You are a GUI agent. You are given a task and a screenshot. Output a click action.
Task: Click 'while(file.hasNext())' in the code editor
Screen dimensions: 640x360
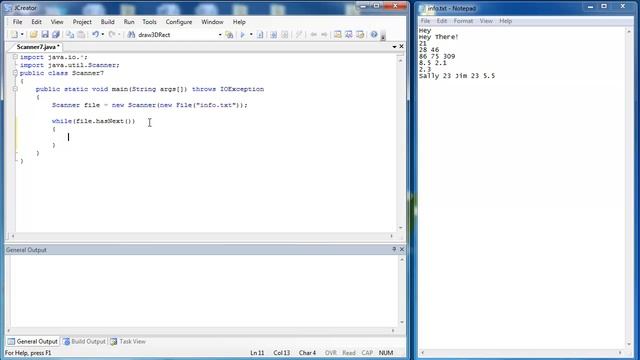(x=93, y=121)
